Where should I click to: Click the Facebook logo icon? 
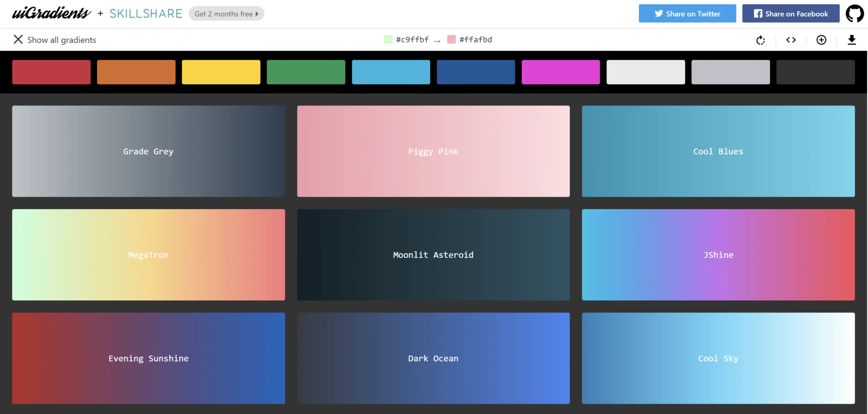click(758, 13)
